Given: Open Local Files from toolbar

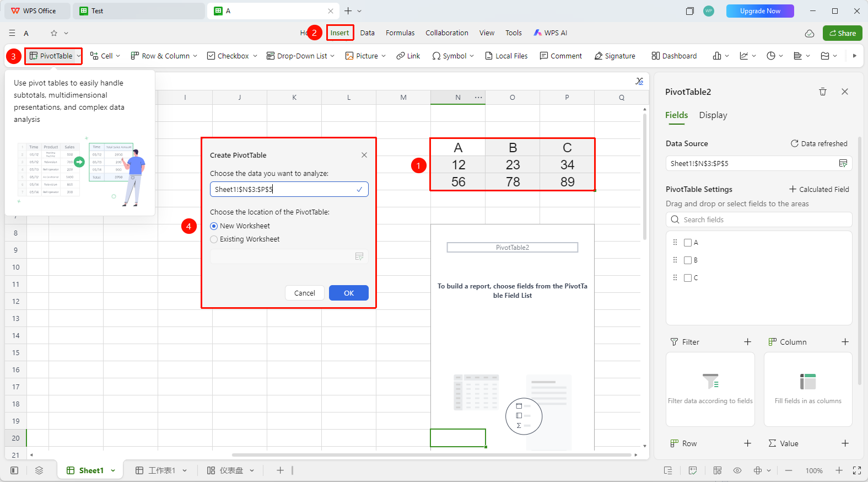Looking at the screenshot, I should click(506, 56).
